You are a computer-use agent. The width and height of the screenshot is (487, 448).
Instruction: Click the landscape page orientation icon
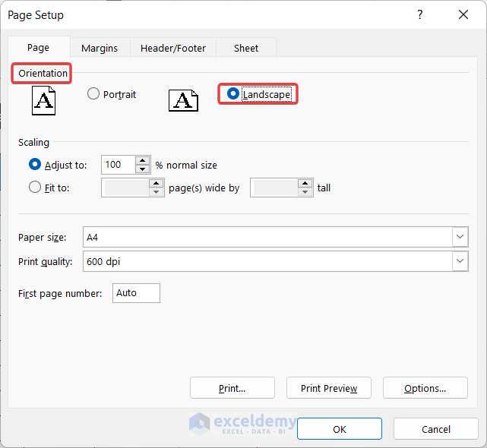click(x=183, y=100)
